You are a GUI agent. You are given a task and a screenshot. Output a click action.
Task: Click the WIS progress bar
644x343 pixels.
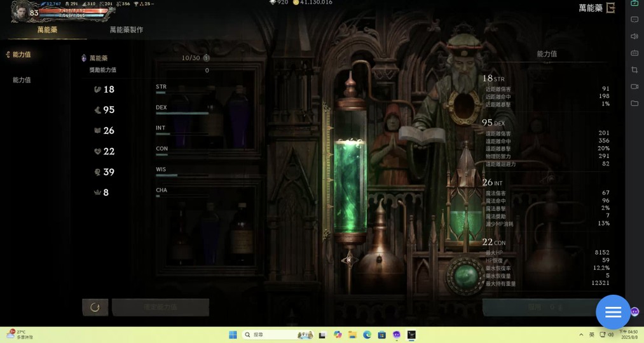(x=182, y=175)
